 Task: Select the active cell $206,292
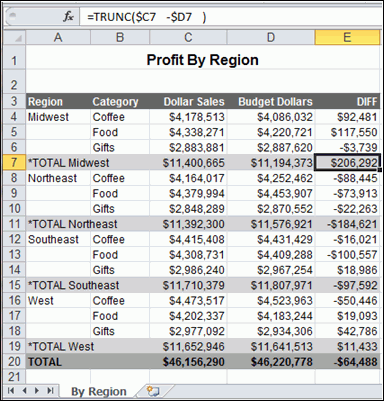pos(347,163)
